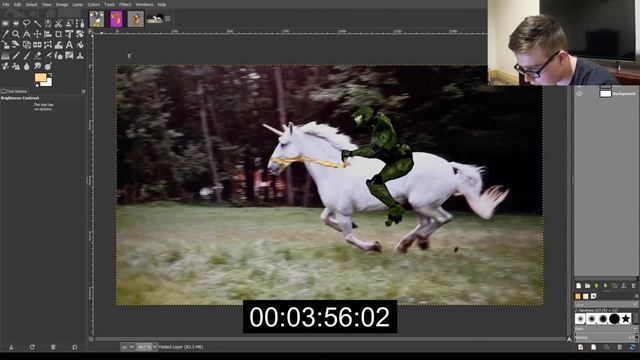
Task: Open the Tool Options tab configuration menu
Action: pyautogui.click(x=84, y=91)
